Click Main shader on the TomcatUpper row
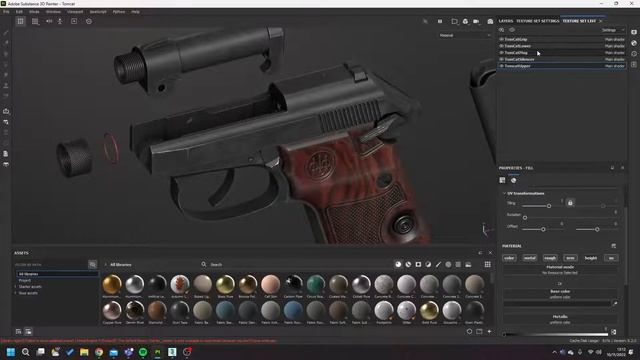The image size is (640, 360). coord(614,66)
